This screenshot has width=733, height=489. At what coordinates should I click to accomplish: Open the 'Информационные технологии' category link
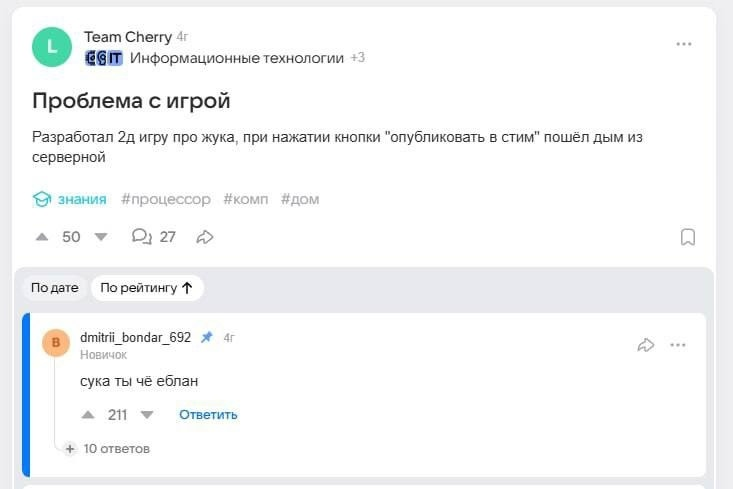coord(236,58)
